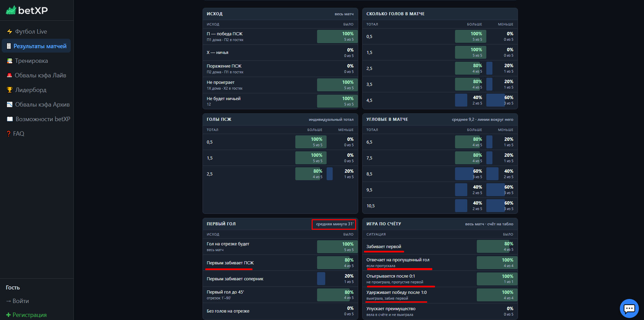Viewport: 644px width, 320px height.
Task: Click the Гость user label
Action: [13, 287]
